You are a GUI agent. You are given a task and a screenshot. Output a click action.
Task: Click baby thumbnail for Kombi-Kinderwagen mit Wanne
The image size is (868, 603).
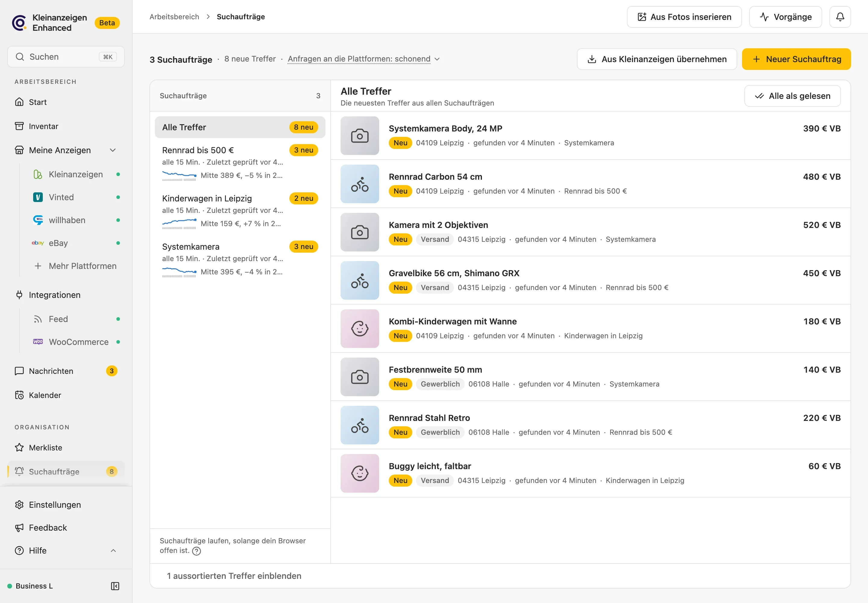pyautogui.click(x=360, y=329)
